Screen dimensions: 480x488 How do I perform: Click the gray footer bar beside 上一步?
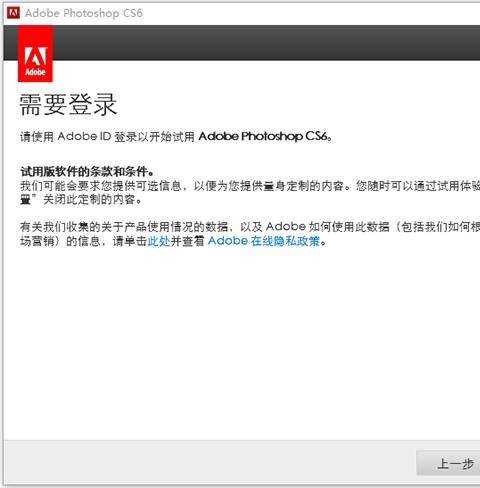(210, 463)
